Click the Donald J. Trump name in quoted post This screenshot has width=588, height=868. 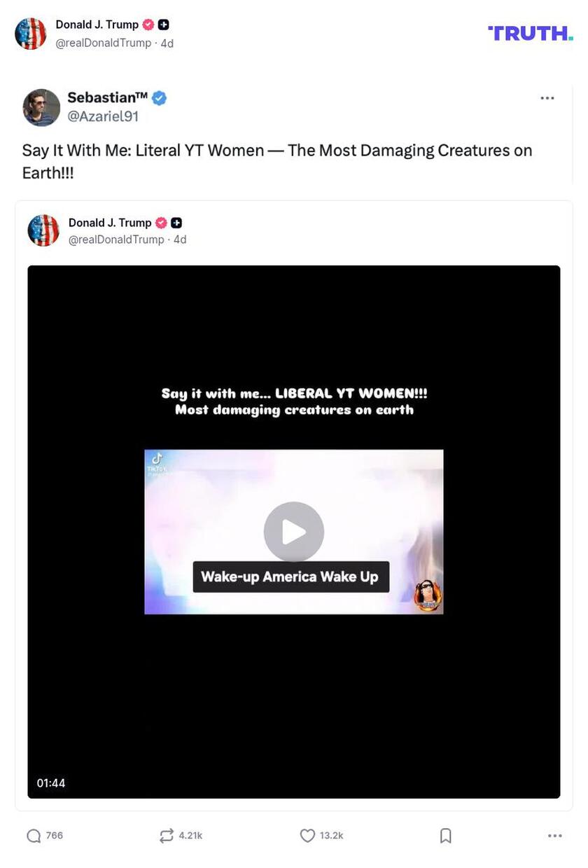[110, 223]
